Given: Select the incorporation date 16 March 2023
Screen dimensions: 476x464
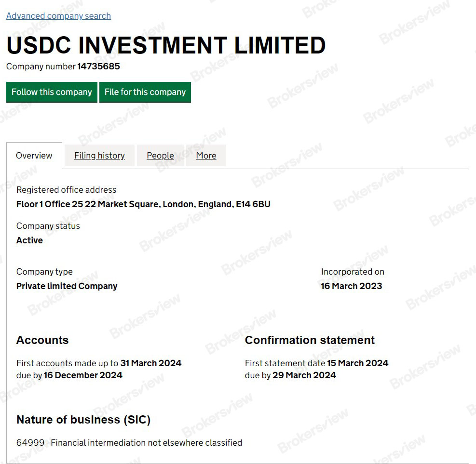Looking at the screenshot, I should (x=352, y=286).
